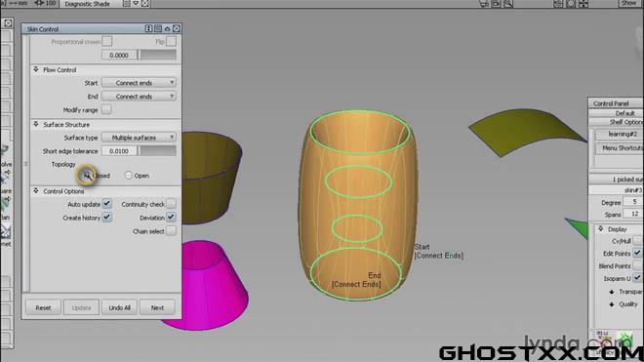Click the square icon in Skin Control titlebar

click(158, 28)
